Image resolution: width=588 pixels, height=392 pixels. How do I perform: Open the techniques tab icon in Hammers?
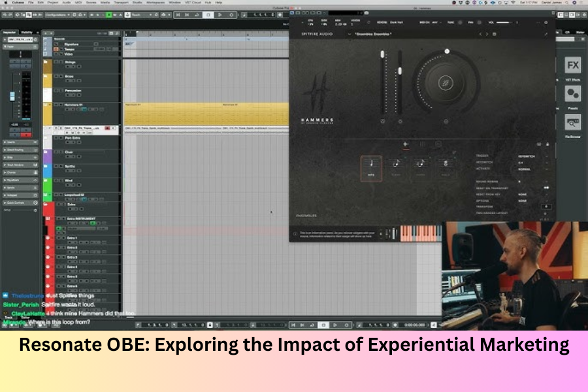point(405,144)
